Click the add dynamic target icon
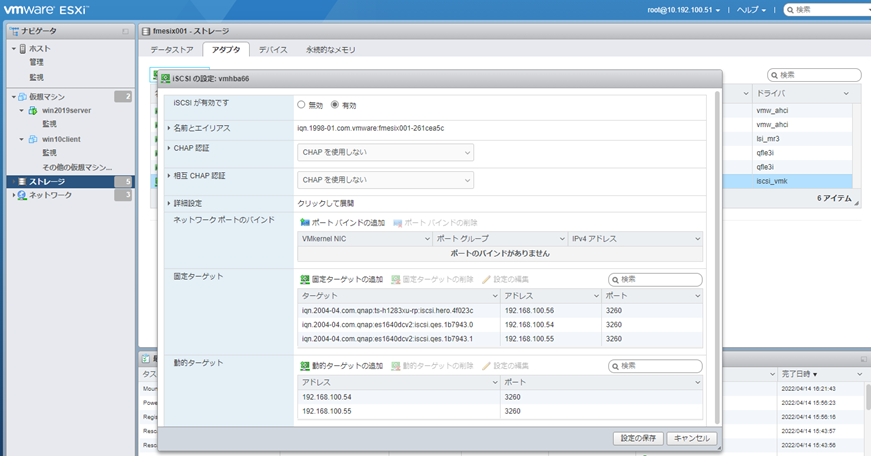This screenshot has height=456, width=871. (305, 366)
